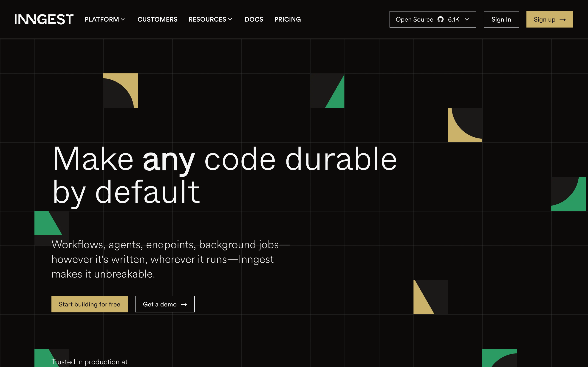This screenshot has width=588, height=367.
Task: Expand the Resources menu chevron
Action: [230, 19]
